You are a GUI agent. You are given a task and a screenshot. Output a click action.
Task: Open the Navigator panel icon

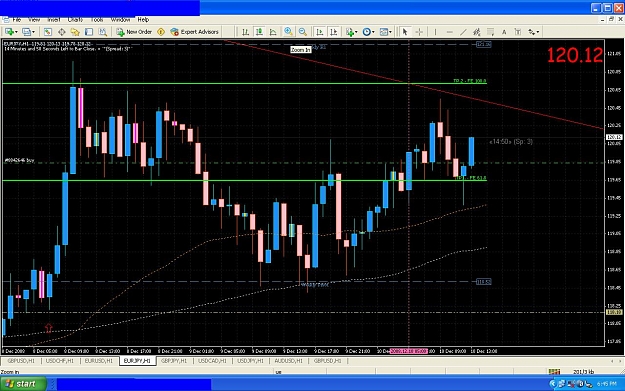(x=75, y=32)
